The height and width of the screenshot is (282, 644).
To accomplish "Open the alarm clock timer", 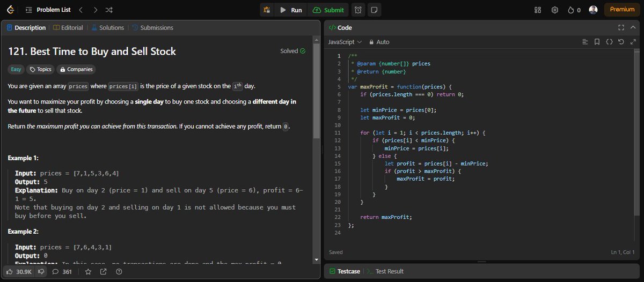I will click(358, 10).
